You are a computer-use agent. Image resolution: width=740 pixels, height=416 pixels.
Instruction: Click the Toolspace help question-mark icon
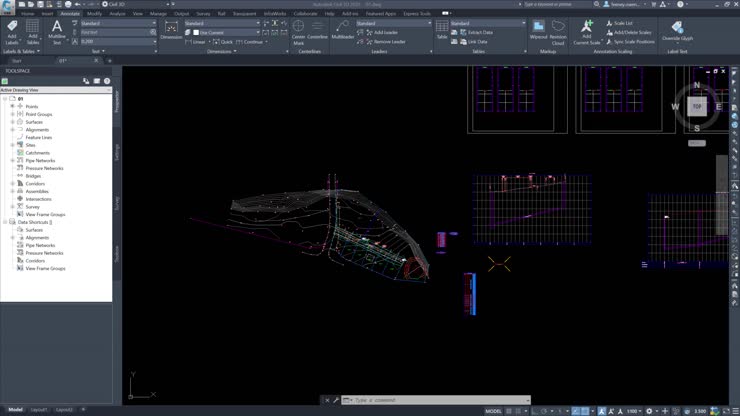pos(107,81)
